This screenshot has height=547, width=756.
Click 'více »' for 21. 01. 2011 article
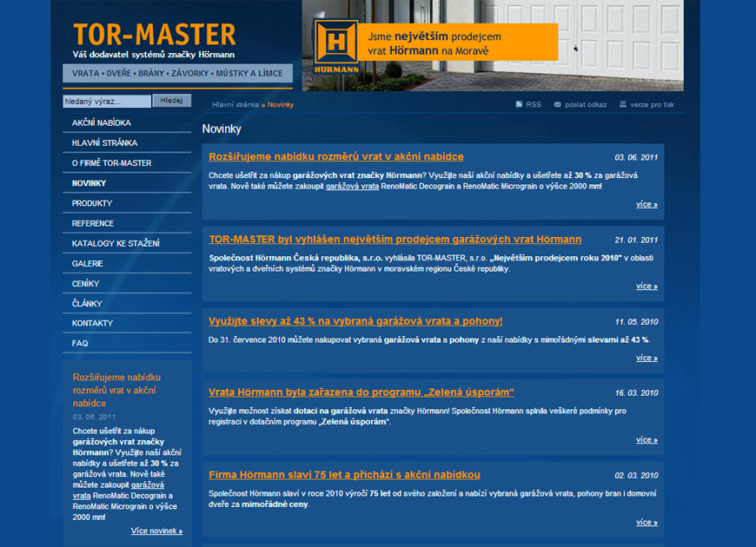tap(647, 287)
